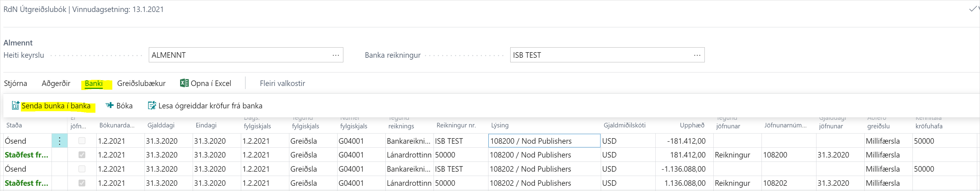
Task: Open the Banka reikningur lookup ellipsis
Action: click(x=697, y=55)
